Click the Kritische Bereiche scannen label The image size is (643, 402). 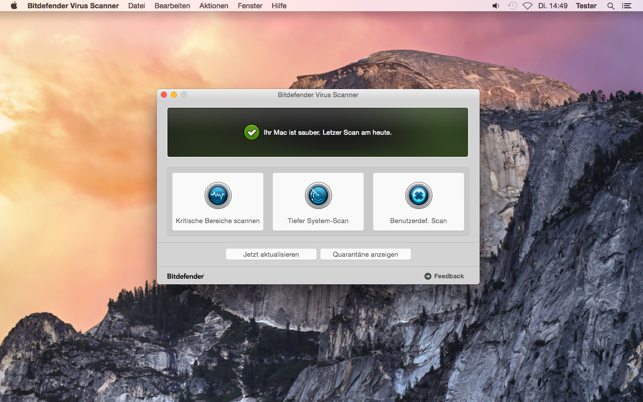point(218,221)
